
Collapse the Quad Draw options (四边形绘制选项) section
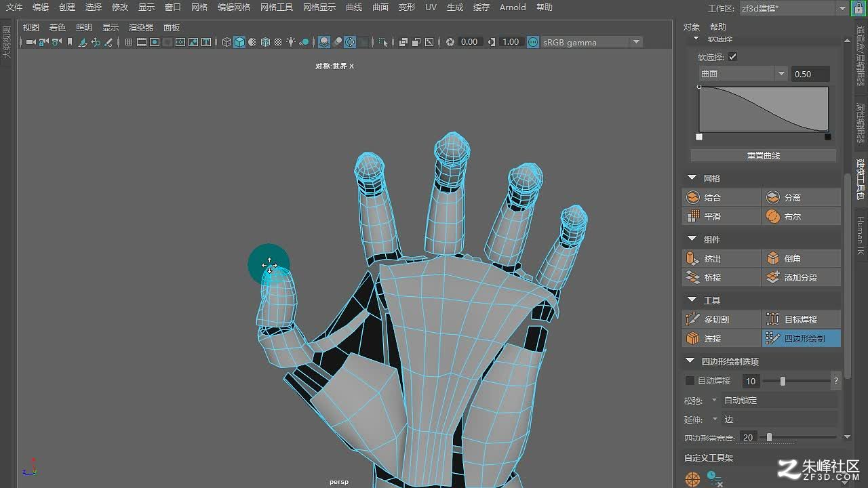pyautogui.click(x=690, y=361)
